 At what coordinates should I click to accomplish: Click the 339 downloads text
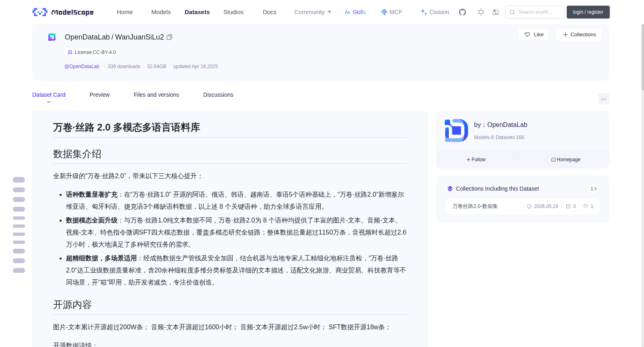tap(124, 66)
